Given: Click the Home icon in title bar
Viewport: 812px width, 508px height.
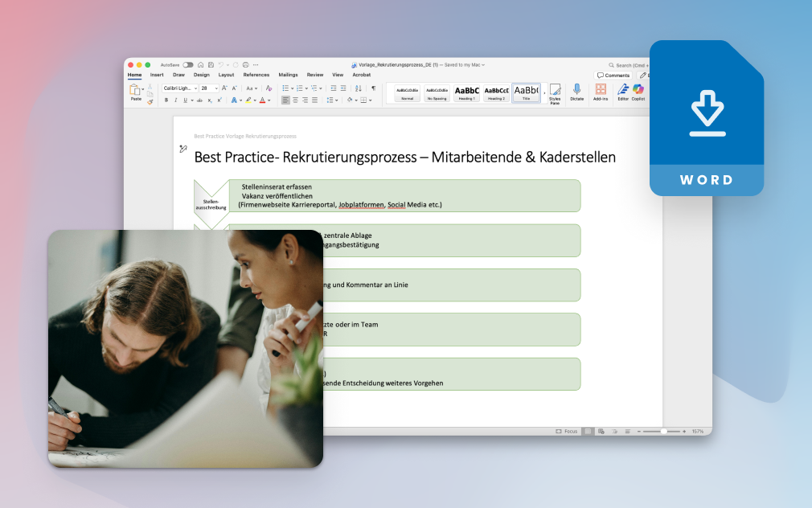Looking at the screenshot, I should click(x=200, y=65).
